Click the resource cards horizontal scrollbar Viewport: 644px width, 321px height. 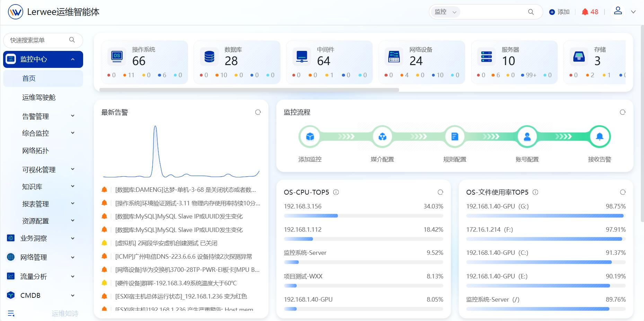249,90
